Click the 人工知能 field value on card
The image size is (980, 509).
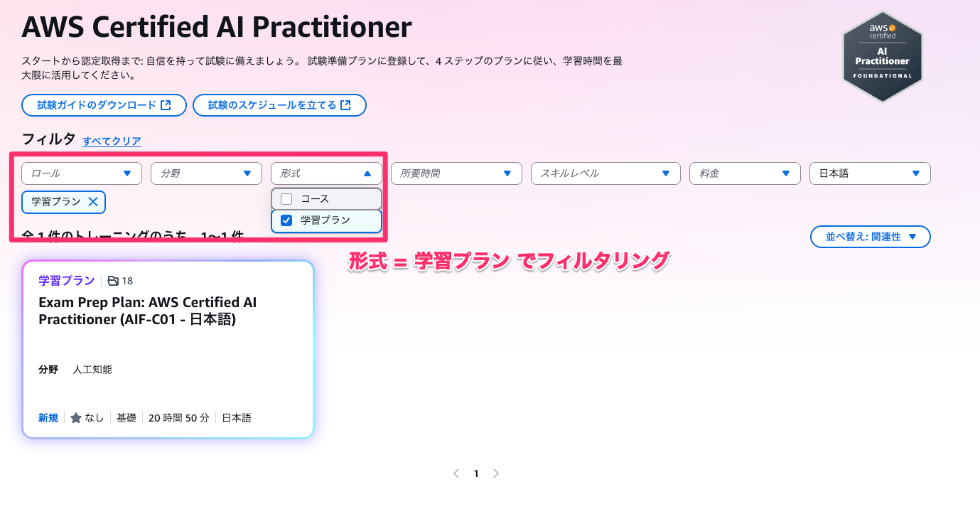click(92, 370)
